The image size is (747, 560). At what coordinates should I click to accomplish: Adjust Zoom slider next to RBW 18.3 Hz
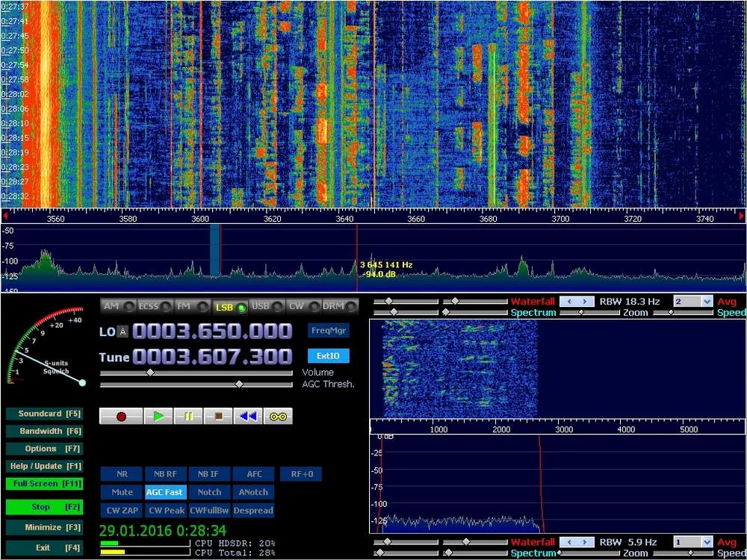coord(590,312)
